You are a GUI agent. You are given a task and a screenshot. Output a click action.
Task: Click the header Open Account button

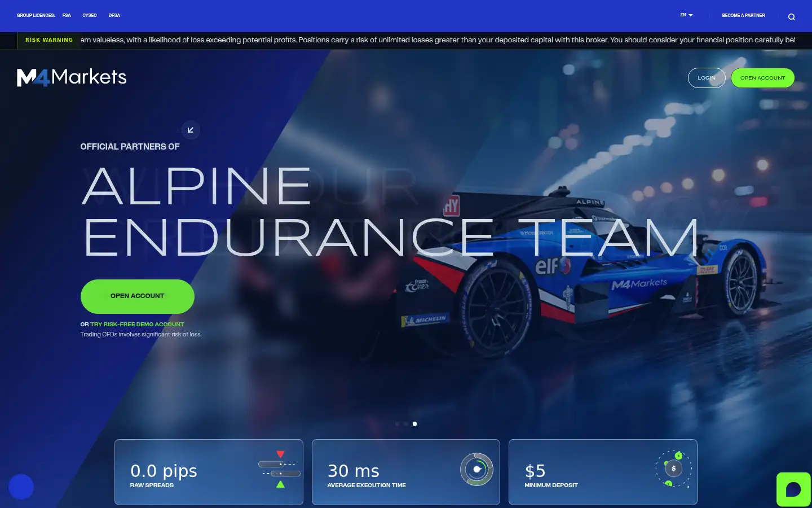[762, 78]
